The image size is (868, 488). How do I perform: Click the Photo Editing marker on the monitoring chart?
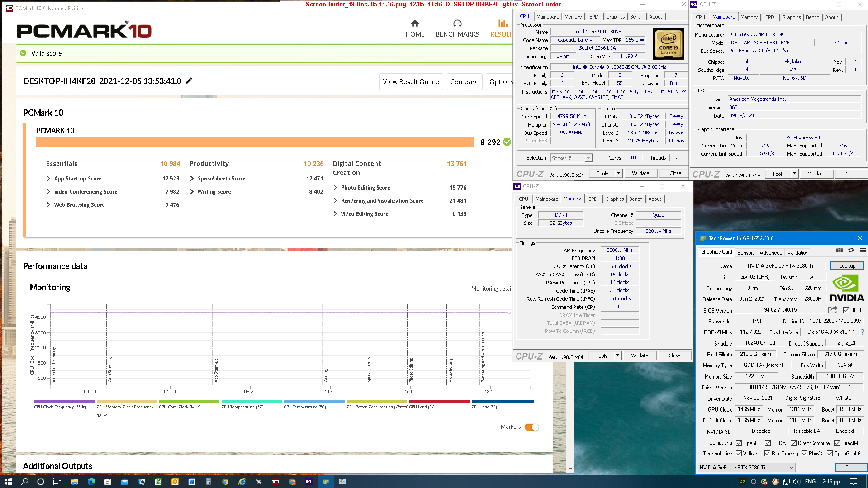tap(411, 370)
